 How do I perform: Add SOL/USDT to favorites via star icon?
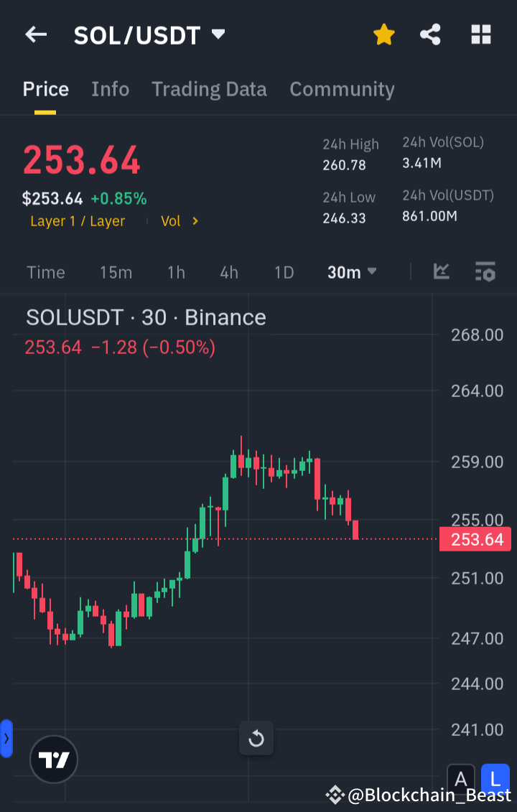[384, 34]
